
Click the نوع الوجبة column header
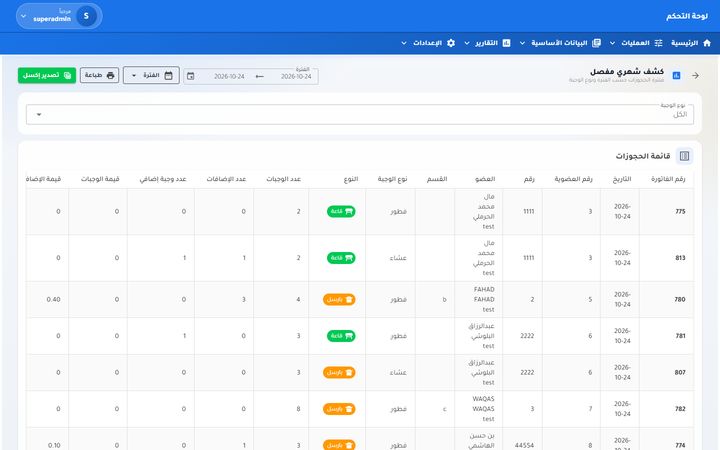click(393, 179)
